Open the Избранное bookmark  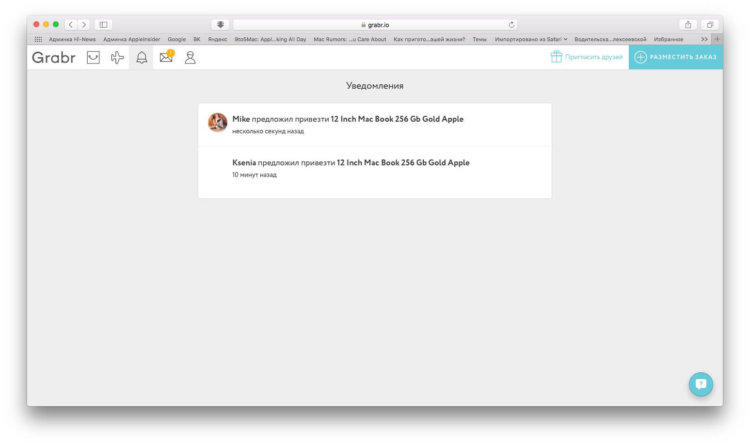pos(668,39)
